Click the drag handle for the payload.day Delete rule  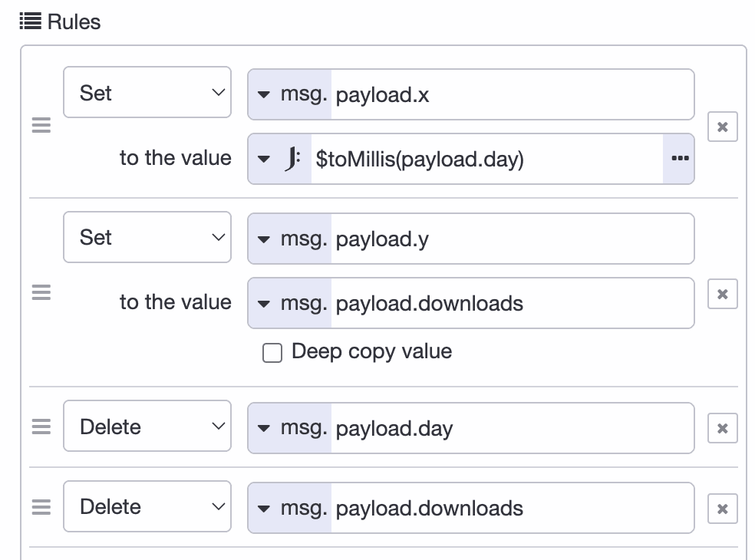[x=41, y=427]
